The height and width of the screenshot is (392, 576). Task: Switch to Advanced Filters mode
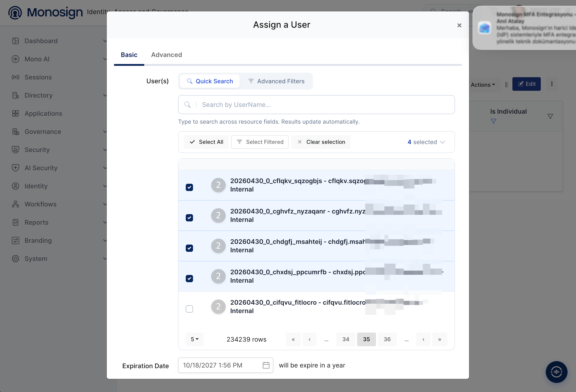[x=277, y=81]
